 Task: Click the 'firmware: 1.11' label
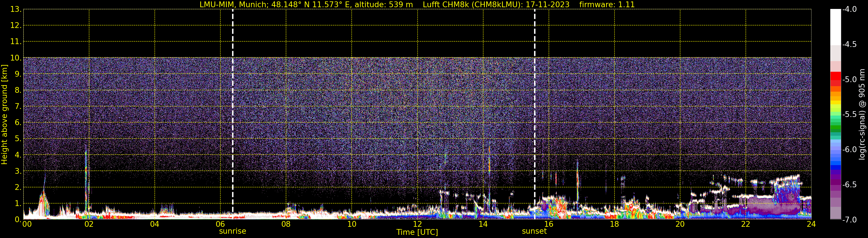[607, 5]
